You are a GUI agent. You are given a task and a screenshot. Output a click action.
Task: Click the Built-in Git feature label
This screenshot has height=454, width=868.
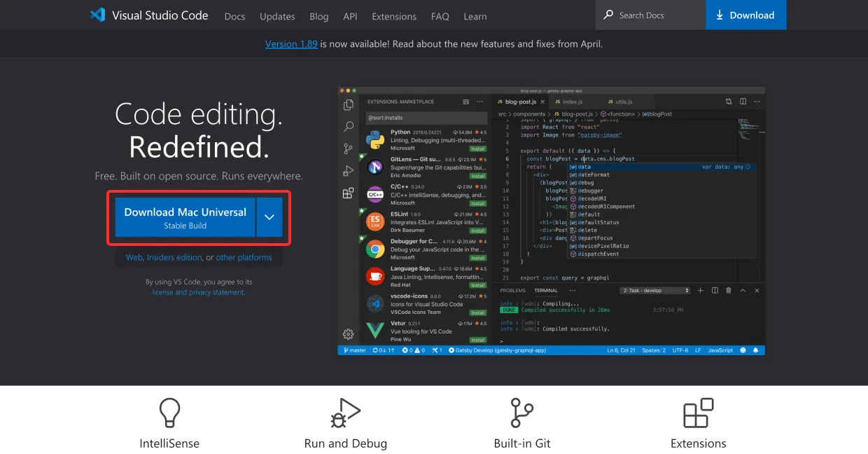point(522,443)
